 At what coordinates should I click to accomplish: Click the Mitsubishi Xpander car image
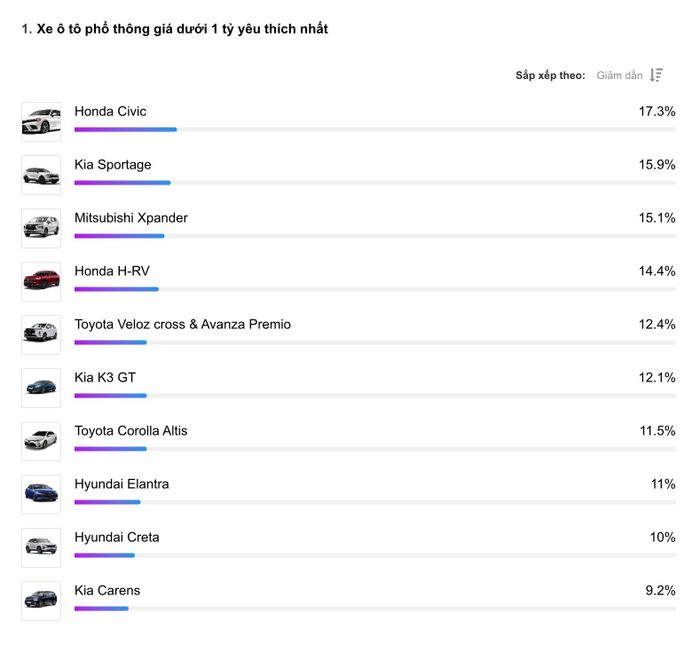click(x=41, y=228)
